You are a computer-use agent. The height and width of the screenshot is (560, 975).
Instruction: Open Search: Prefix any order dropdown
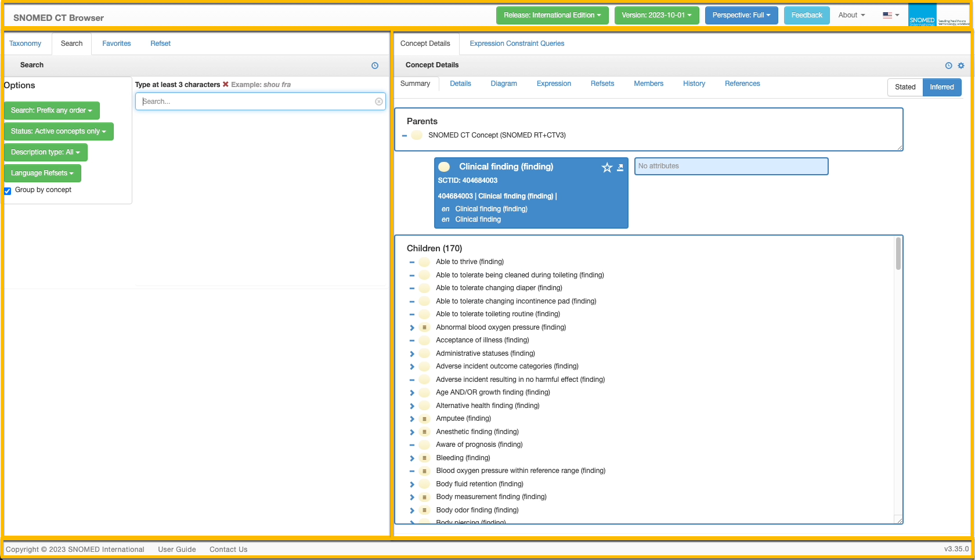coord(52,110)
